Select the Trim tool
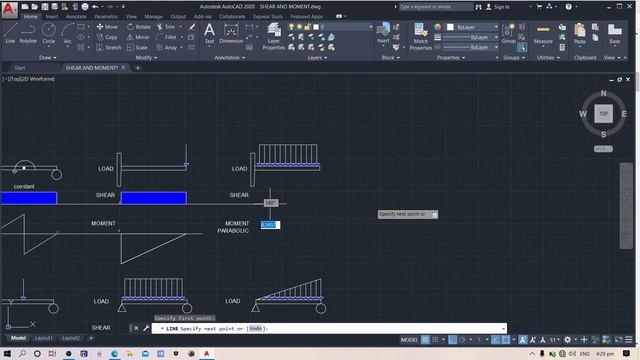640x360 pixels. pyautogui.click(x=166, y=27)
